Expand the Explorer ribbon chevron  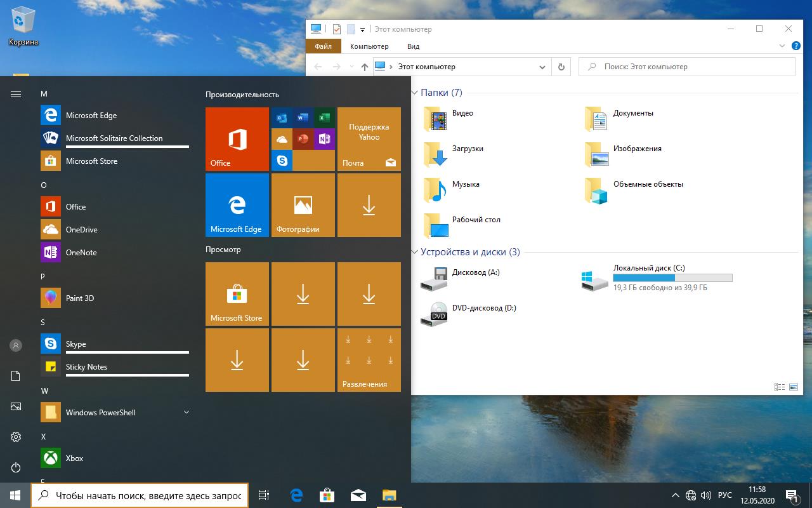click(x=782, y=46)
